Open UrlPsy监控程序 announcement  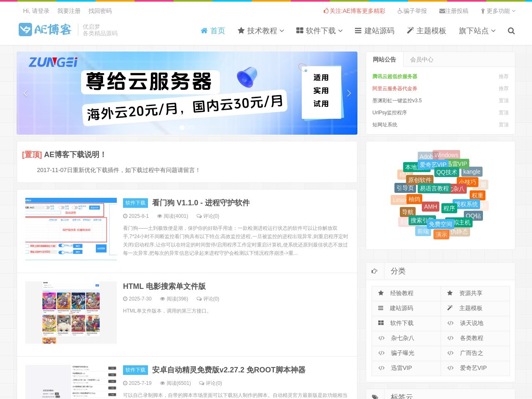click(x=389, y=113)
